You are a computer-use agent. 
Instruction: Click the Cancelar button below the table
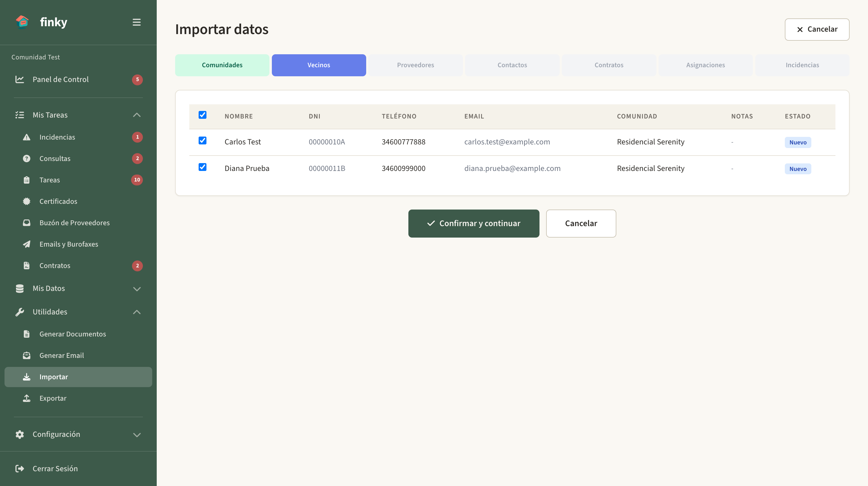581,223
